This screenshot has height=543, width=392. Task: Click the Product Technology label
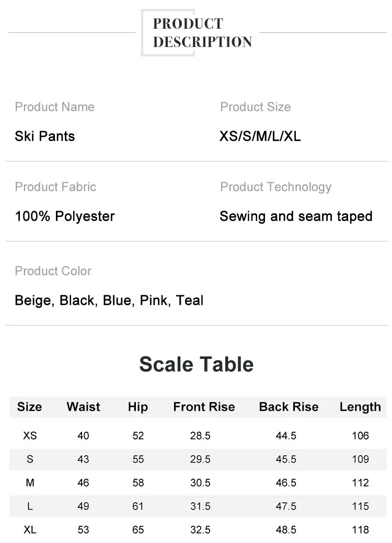(x=275, y=187)
